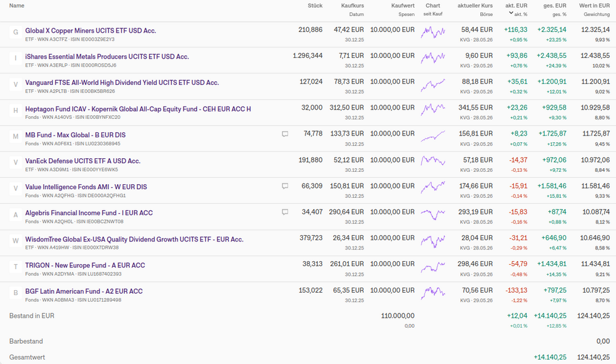The height and width of the screenshot is (364, 616).
Task: Open MB Fund Max Global sparkline chart
Action: pyautogui.click(x=433, y=136)
